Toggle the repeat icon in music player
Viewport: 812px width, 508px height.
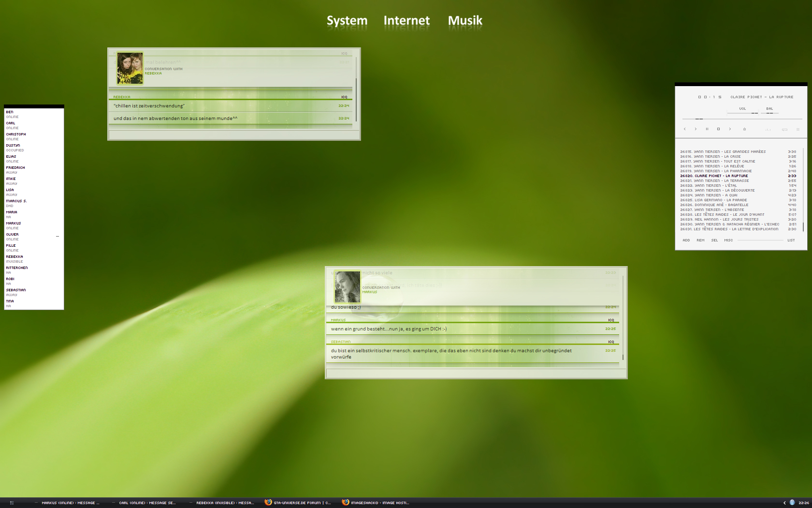pyautogui.click(x=784, y=130)
